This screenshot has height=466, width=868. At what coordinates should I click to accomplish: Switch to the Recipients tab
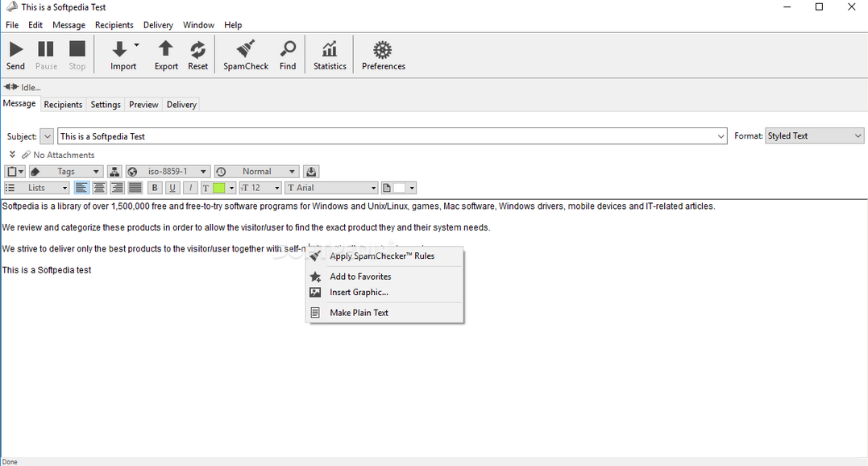[x=63, y=105]
